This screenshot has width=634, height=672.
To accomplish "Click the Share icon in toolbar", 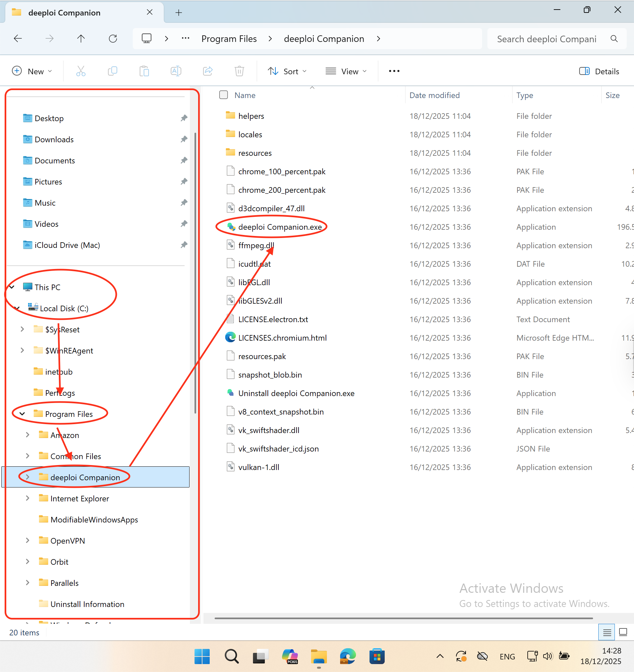I will tap(208, 71).
